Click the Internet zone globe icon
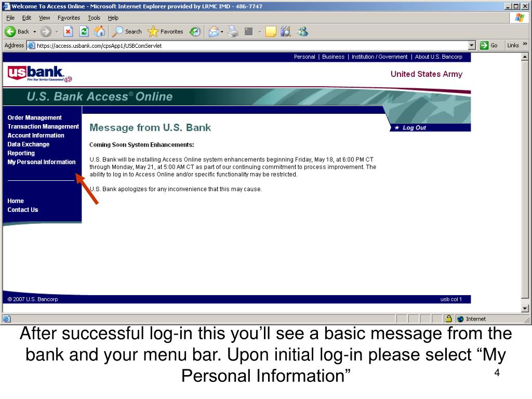 [460, 319]
